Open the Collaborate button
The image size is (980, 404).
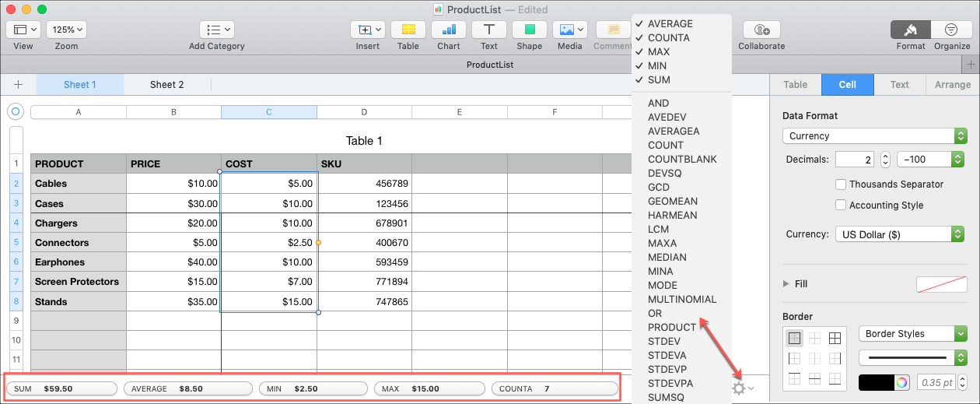tap(761, 30)
